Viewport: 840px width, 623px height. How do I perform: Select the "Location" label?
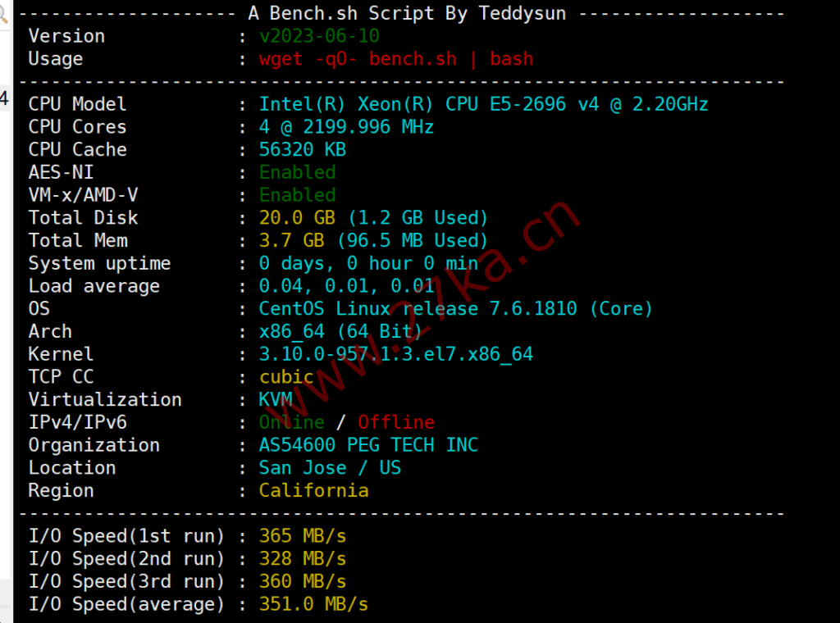tap(72, 468)
